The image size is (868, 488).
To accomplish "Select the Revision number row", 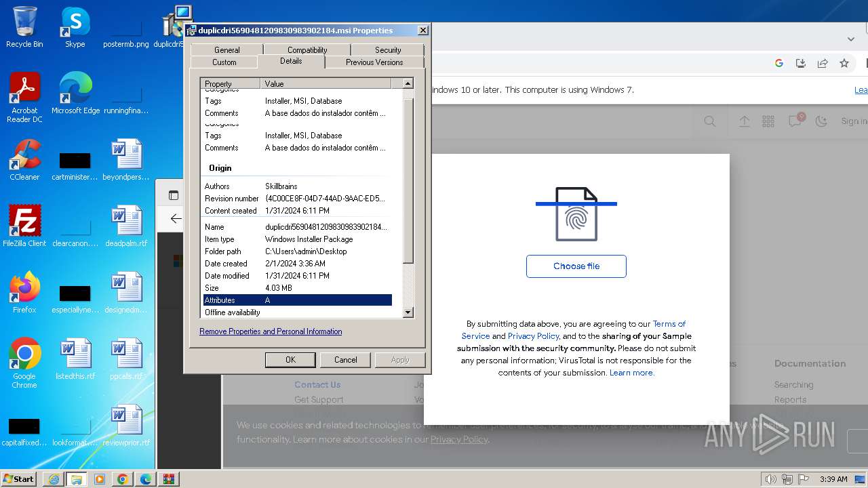I will (x=298, y=199).
